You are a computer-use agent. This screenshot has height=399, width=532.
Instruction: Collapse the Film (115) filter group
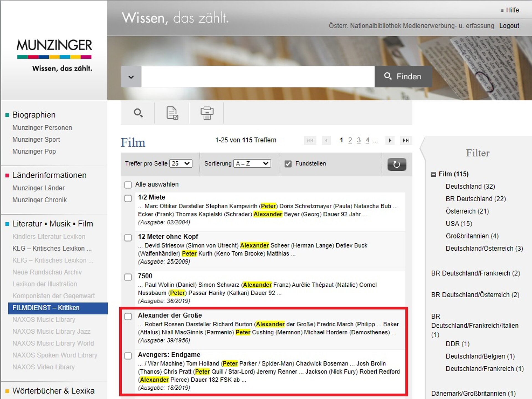tap(434, 174)
